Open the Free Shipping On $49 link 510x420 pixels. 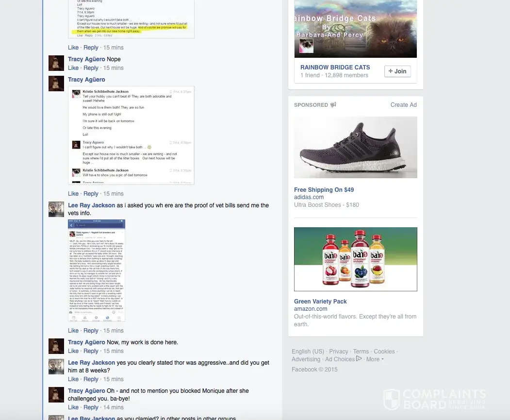(x=324, y=190)
